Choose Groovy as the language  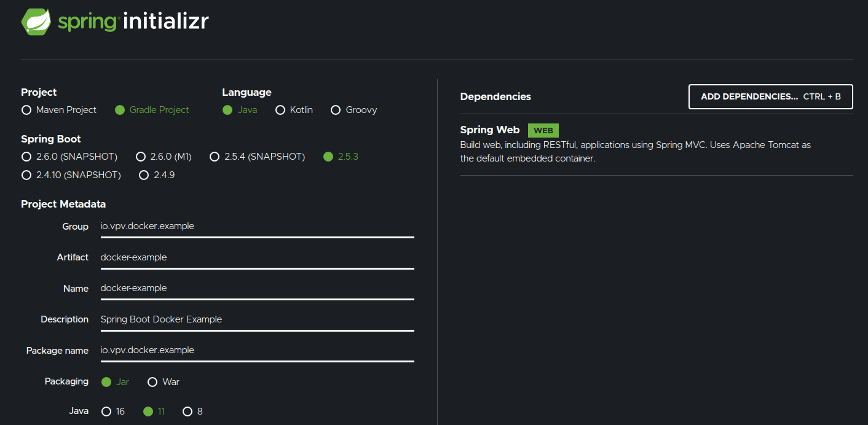coord(354,110)
